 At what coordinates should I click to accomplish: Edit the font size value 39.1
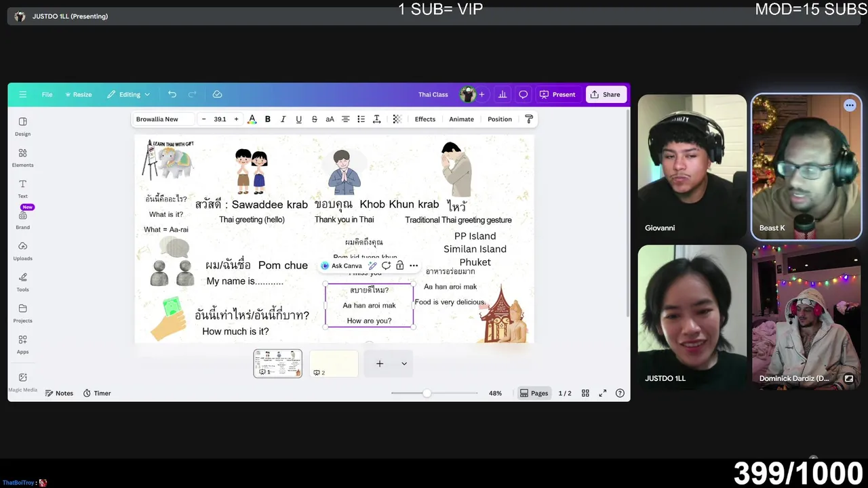pyautogui.click(x=220, y=119)
